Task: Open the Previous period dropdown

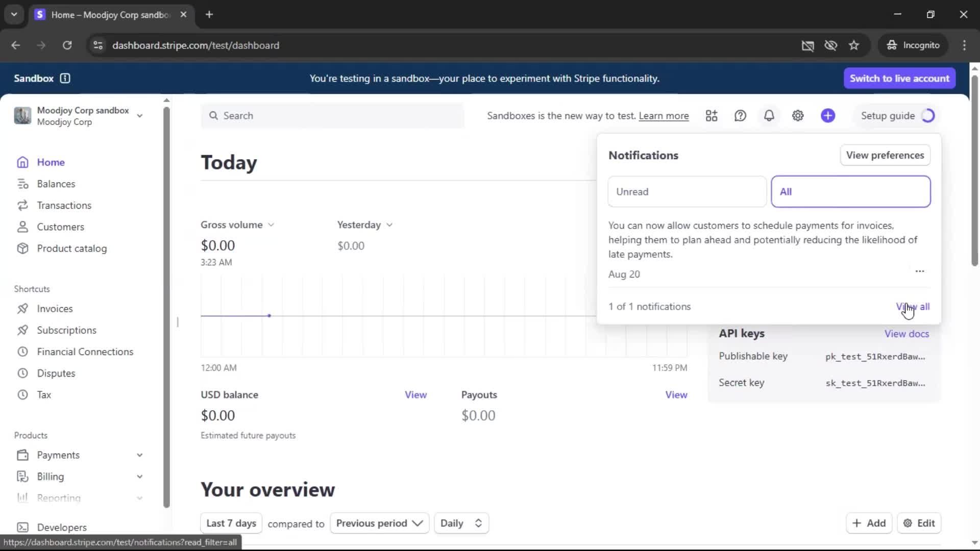Action: pos(379,523)
